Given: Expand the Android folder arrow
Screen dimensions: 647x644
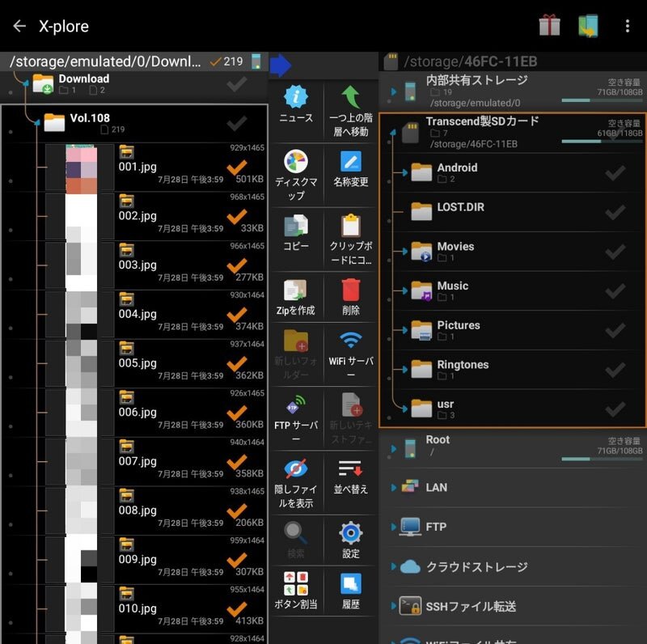Looking at the screenshot, I should click(405, 172).
